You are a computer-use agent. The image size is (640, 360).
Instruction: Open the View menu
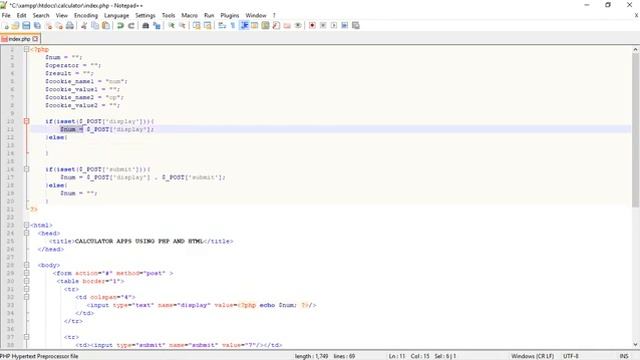click(62, 16)
